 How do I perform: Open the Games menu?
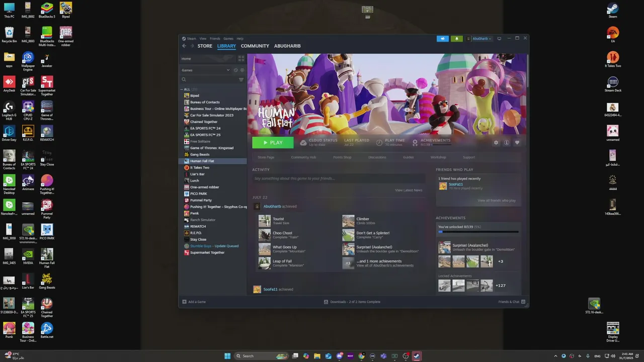(228, 39)
